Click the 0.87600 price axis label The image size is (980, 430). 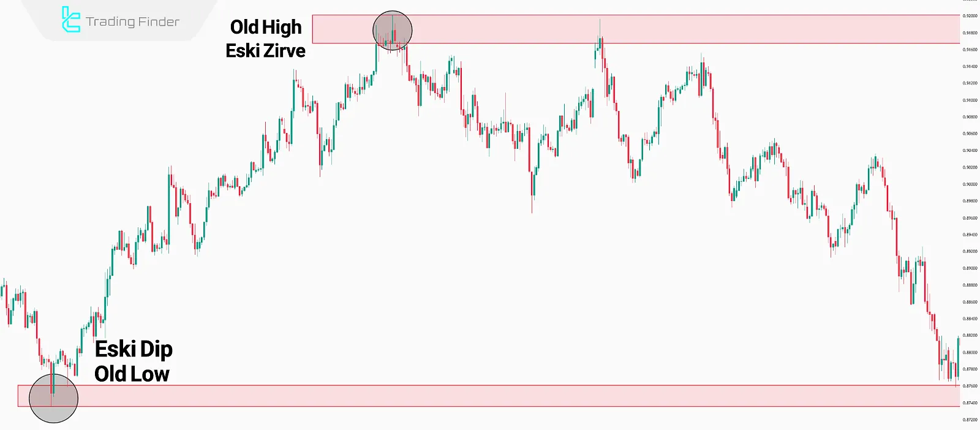click(x=970, y=386)
